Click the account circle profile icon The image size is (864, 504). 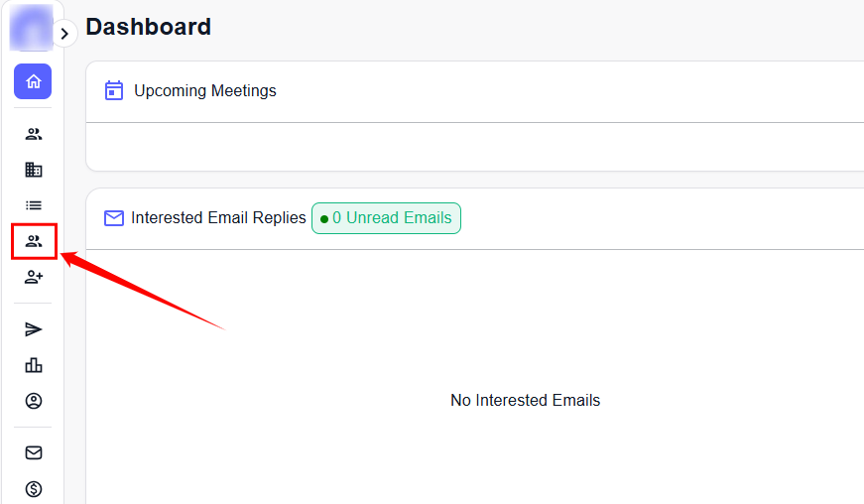tap(34, 401)
